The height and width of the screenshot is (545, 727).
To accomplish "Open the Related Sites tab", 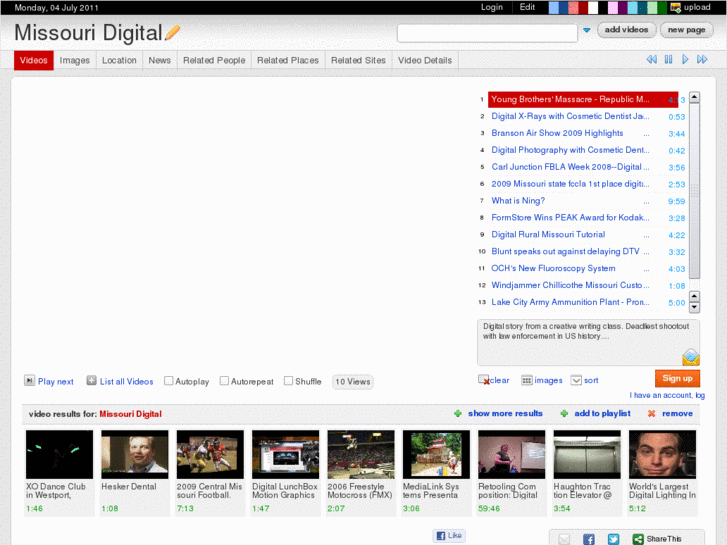I will coord(358,60).
